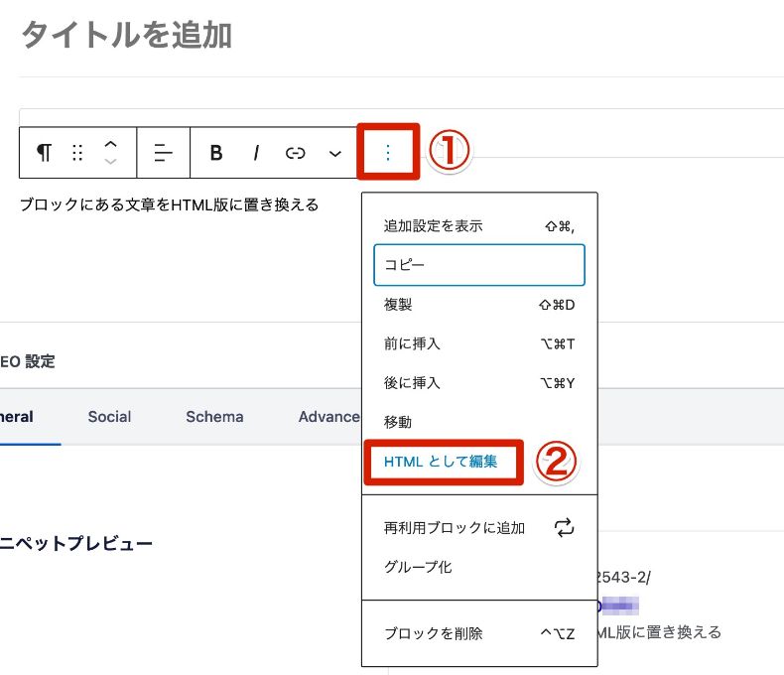Select 再利用ブロックに追加 menu item
The image size is (784, 675).
[479, 528]
